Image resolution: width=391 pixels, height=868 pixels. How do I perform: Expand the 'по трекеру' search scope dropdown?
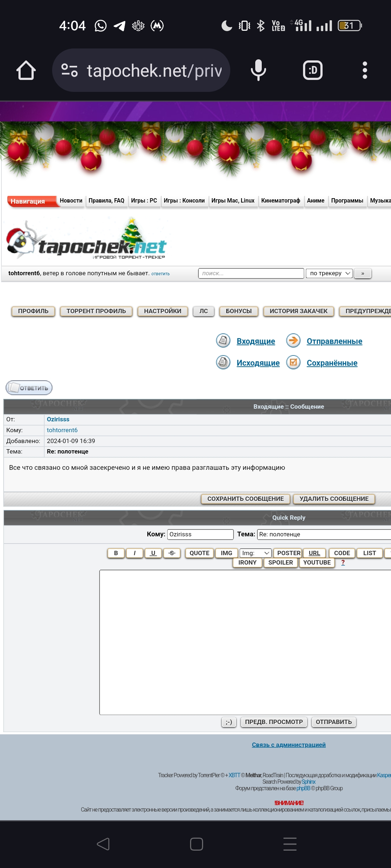(x=329, y=273)
